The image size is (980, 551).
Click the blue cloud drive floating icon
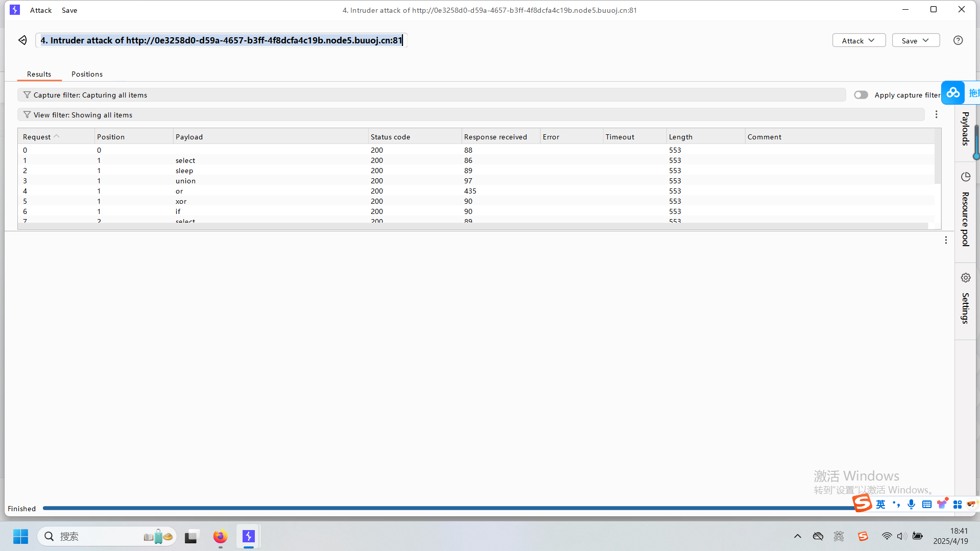[953, 92]
